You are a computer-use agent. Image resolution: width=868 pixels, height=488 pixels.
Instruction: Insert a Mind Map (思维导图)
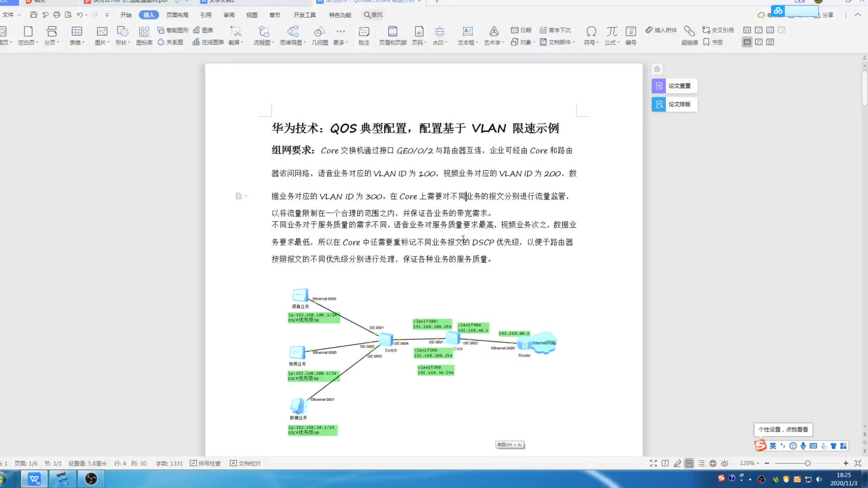pos(292,36)
